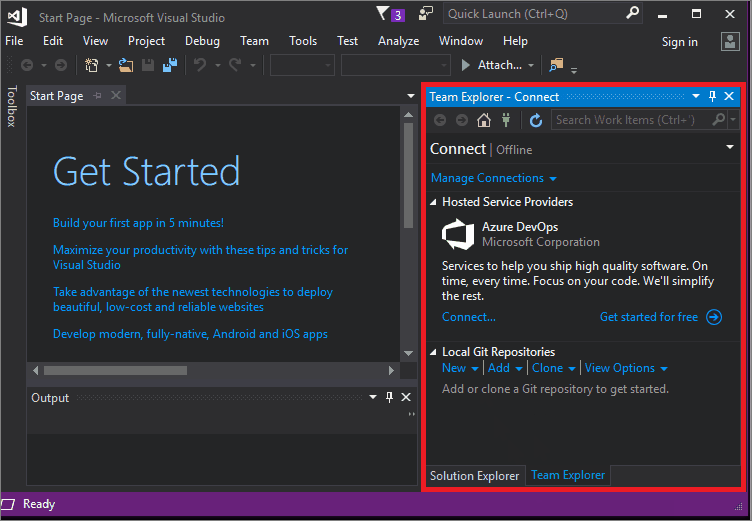Collapse the Hosted Service Providers section

tap(433, 202)
